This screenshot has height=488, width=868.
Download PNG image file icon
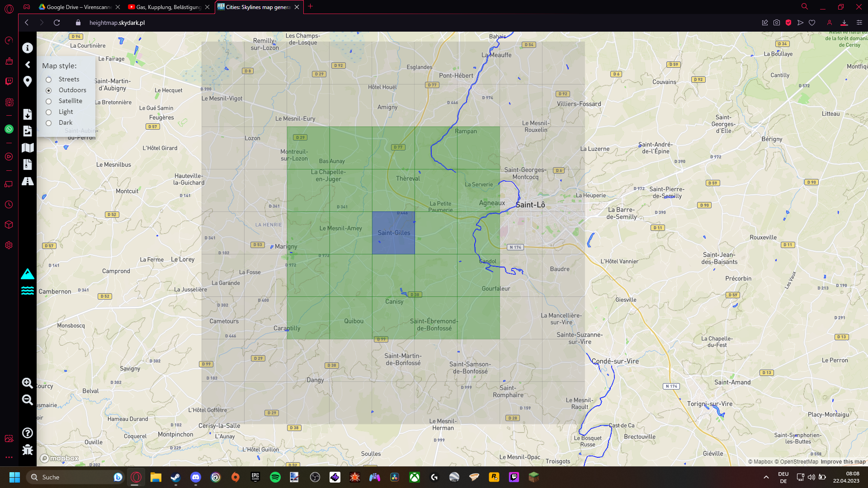pos(28,131)
